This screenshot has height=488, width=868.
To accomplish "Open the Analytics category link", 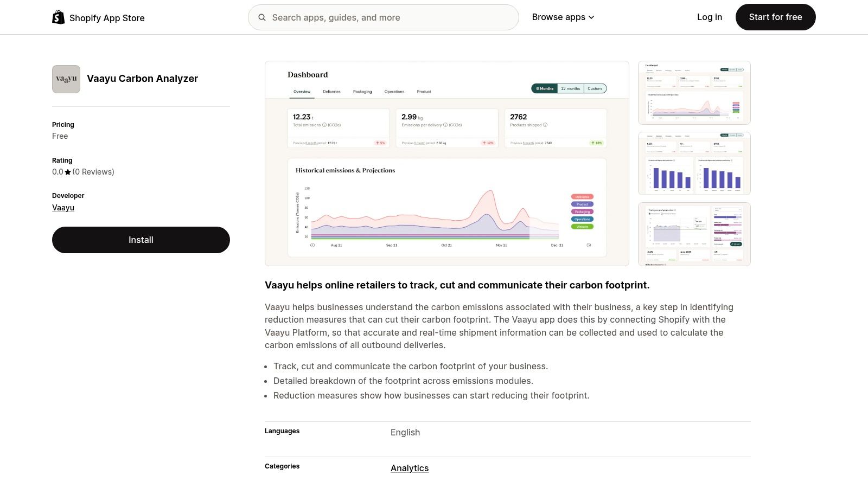I will click(x=410, y=468).
